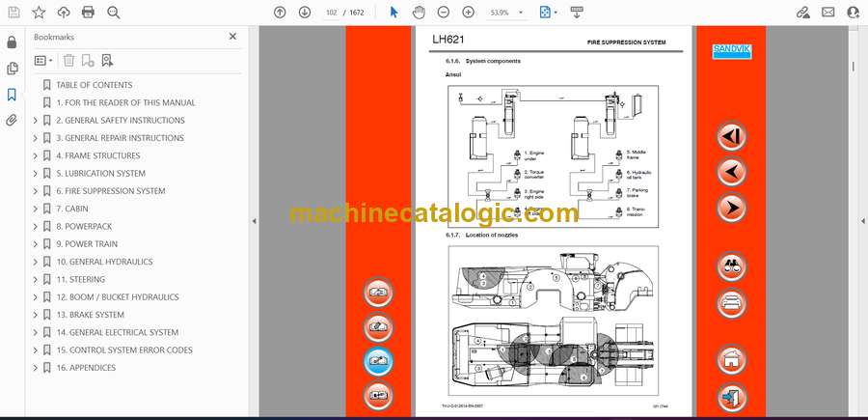The height and width of the screenshot is (420, 868).
Task: Expand 6. FIRE SUPPRESSION SYSTEM bookmark
Action: [36, 191]
